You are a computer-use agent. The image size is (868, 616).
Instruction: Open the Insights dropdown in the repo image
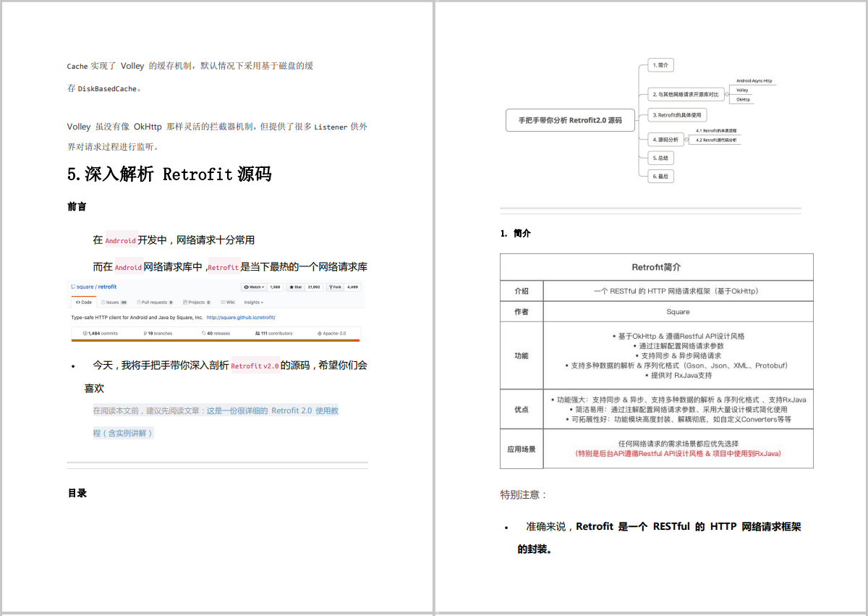253,302
